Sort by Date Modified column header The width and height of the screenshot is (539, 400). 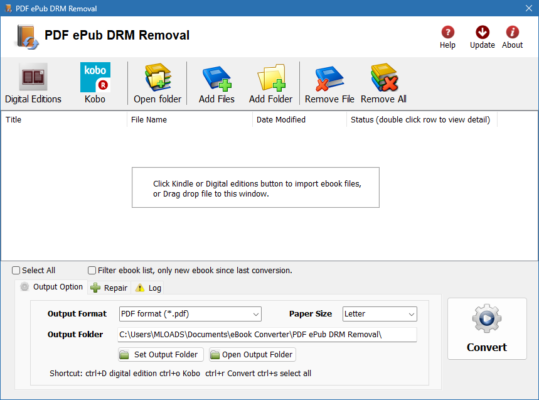299,120
